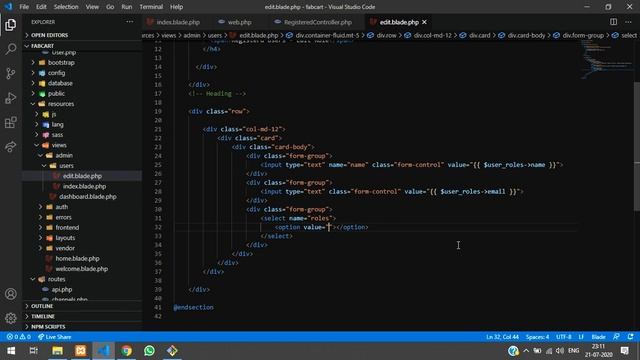The image size is (640, 360).
Task: Open Task View on taskbar
Action: [34, 351]
